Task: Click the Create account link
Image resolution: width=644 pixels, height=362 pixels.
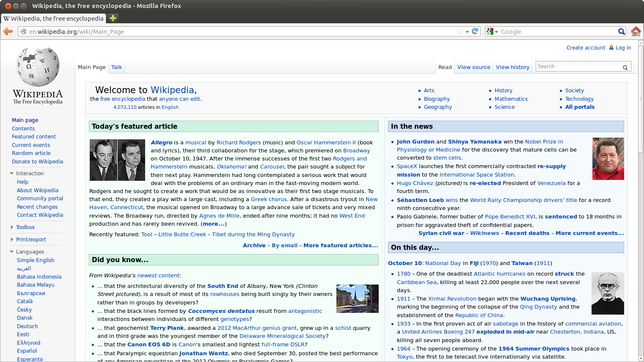Action: [x=586, y=48]
